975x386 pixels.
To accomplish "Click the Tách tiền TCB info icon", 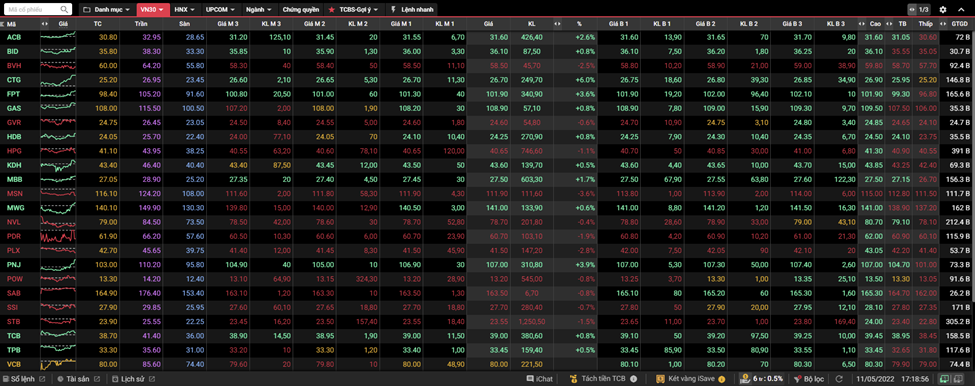I will [x=633, y=379].
